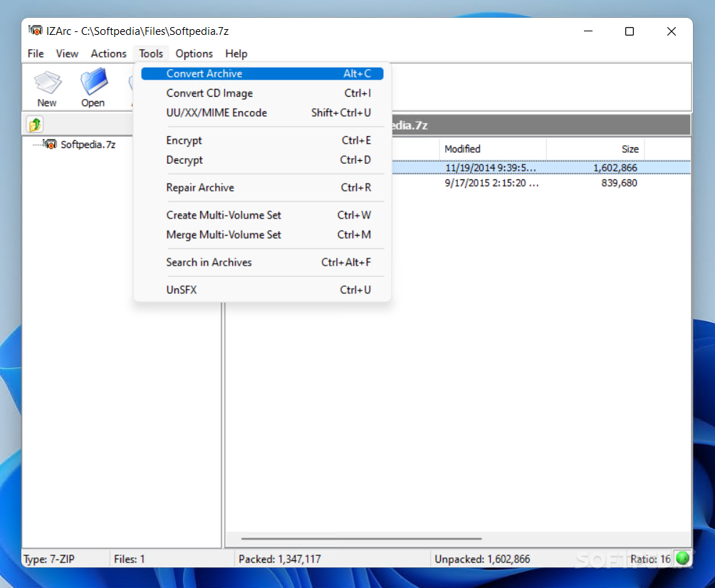Click the Packed: 1,347,117 status entry
715x588 pixels.
(x=280, y=559)
